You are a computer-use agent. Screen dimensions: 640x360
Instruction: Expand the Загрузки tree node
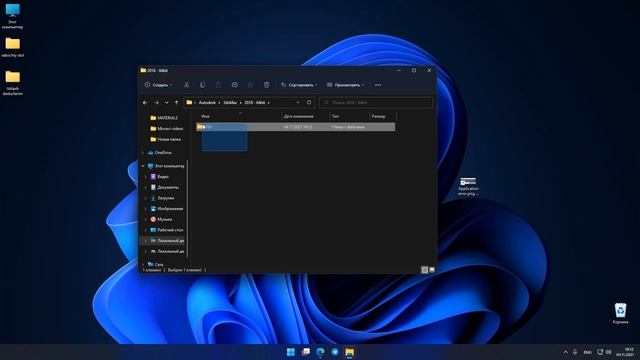146,198
